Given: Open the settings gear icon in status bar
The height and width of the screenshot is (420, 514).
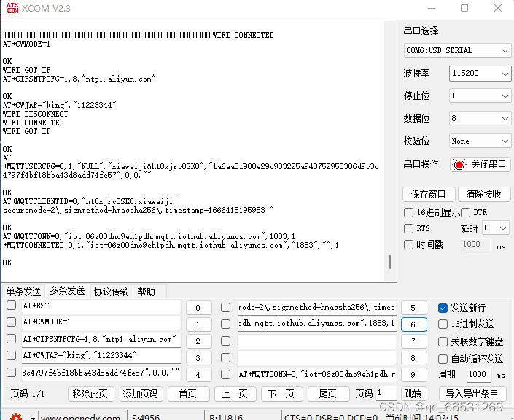Looking at the screenshot, I should [16, 416].
